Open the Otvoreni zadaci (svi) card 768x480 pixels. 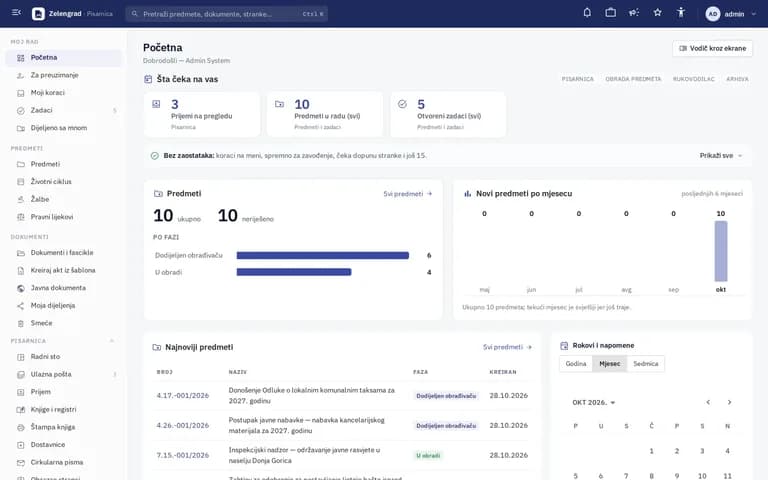448,115
